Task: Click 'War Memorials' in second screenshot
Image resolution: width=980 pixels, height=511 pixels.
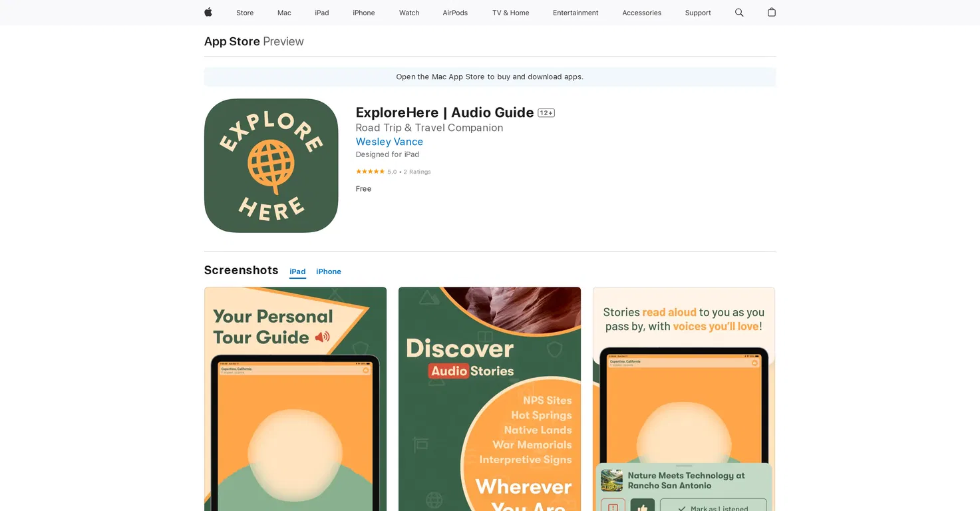Action: [532, 444]
